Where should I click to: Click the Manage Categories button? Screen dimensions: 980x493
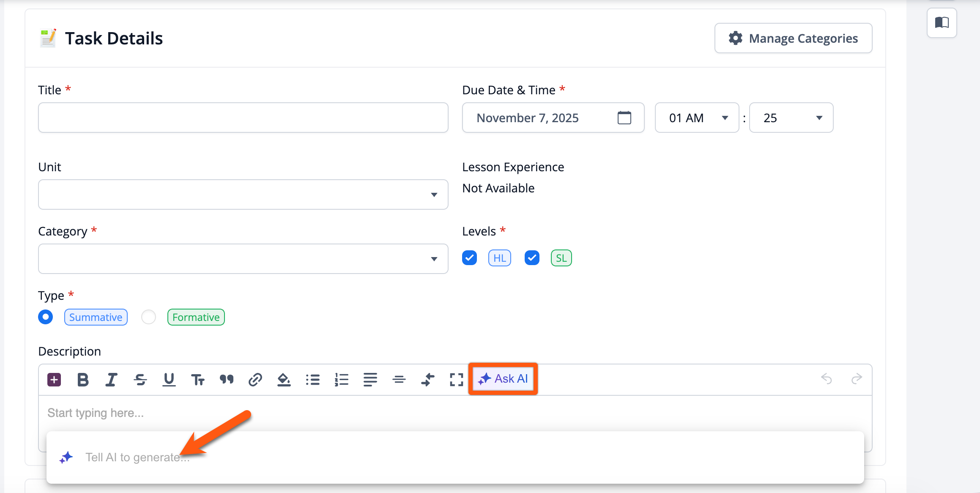[793, 38]
